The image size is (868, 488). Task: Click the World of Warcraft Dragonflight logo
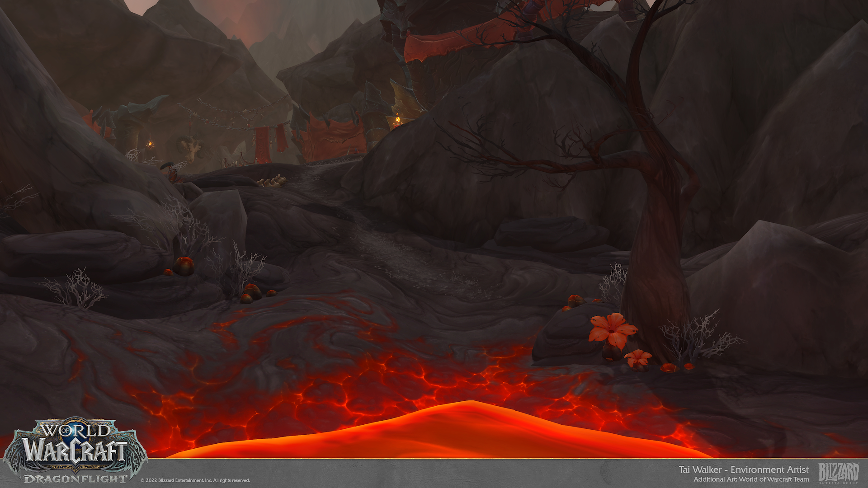(75, 451)
